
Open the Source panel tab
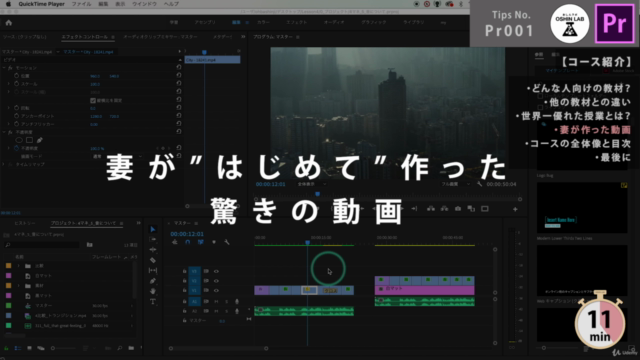pyautogui.click(x=24, y=37)
